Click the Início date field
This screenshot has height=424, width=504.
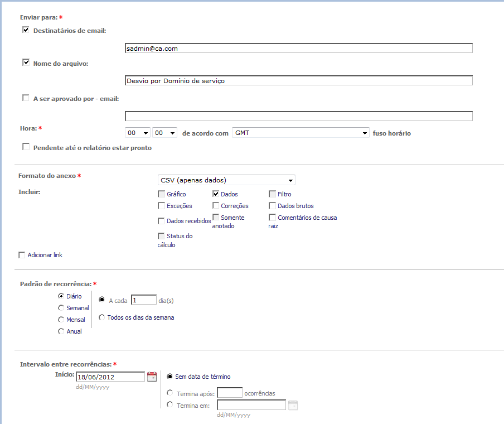tap(110, 377)
